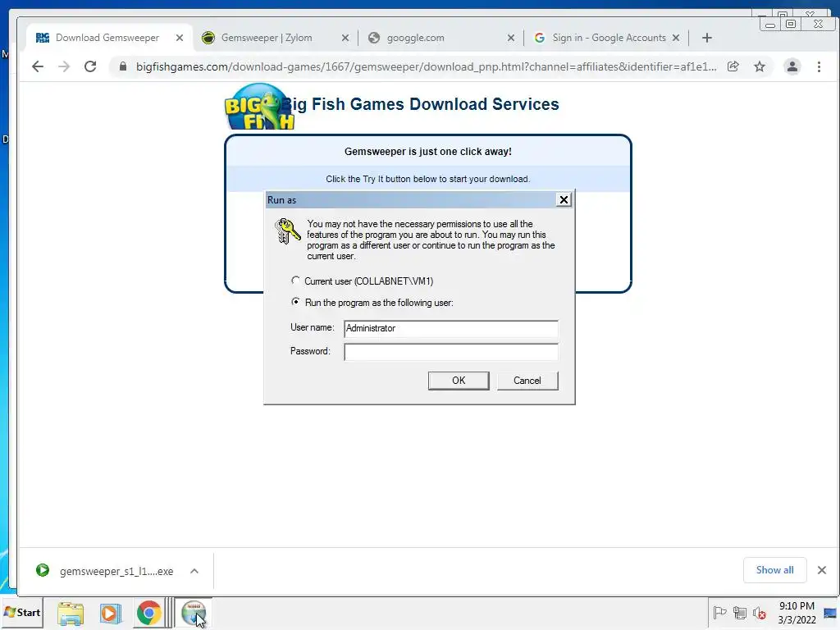Cancel the Run as dialog

527,381
